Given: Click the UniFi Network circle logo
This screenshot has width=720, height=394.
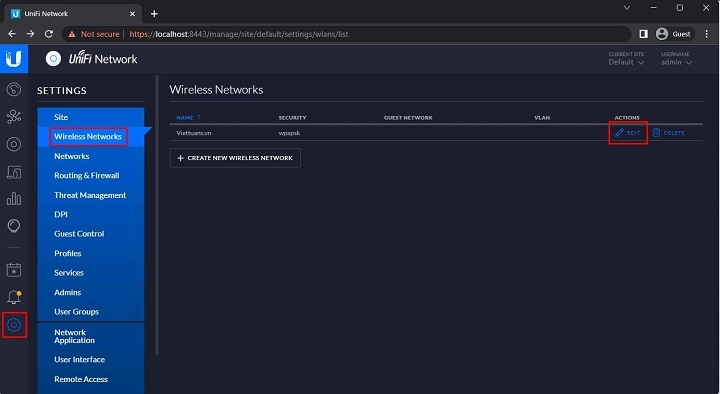Looking at the screenshot, I should click(x=53, y=59).
